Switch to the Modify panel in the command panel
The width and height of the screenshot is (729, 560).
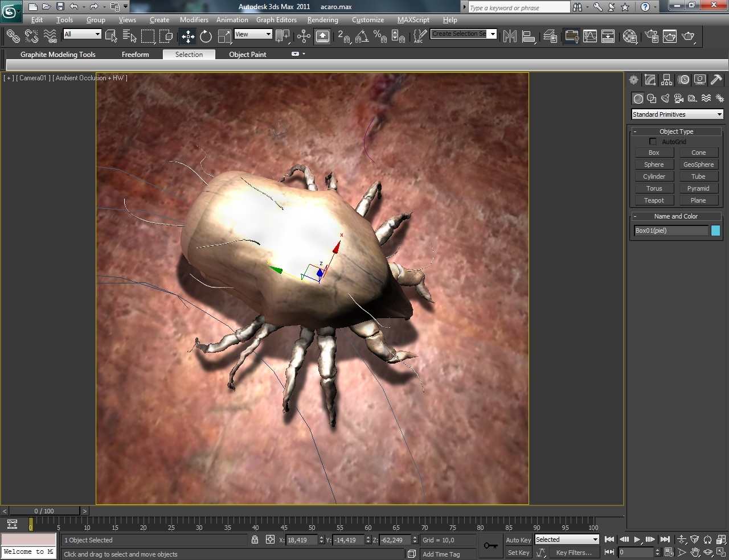(x=650, y=80)
